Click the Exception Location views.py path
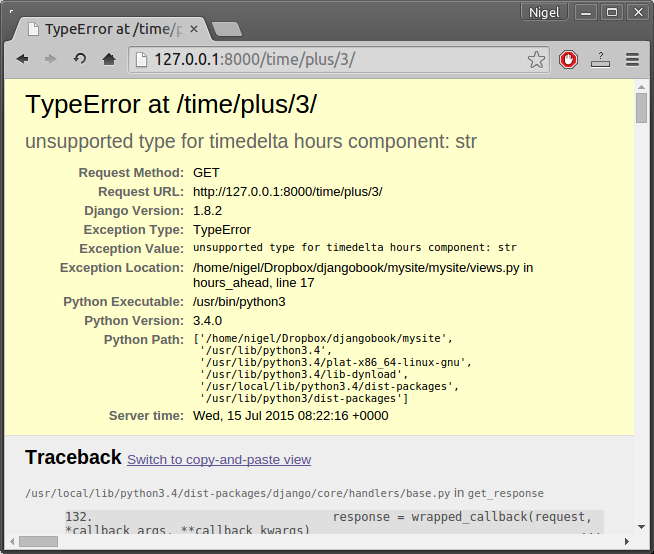 point(356,268)
